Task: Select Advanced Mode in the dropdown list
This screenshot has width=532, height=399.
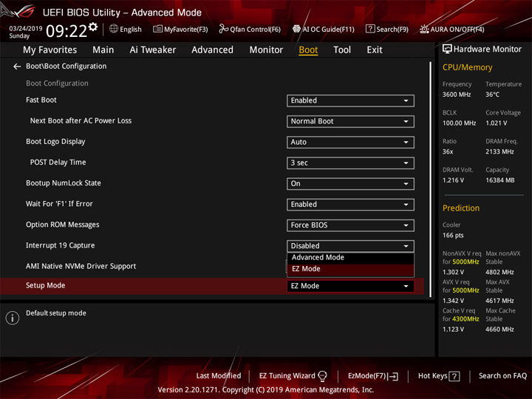Action: pos(350,258)
